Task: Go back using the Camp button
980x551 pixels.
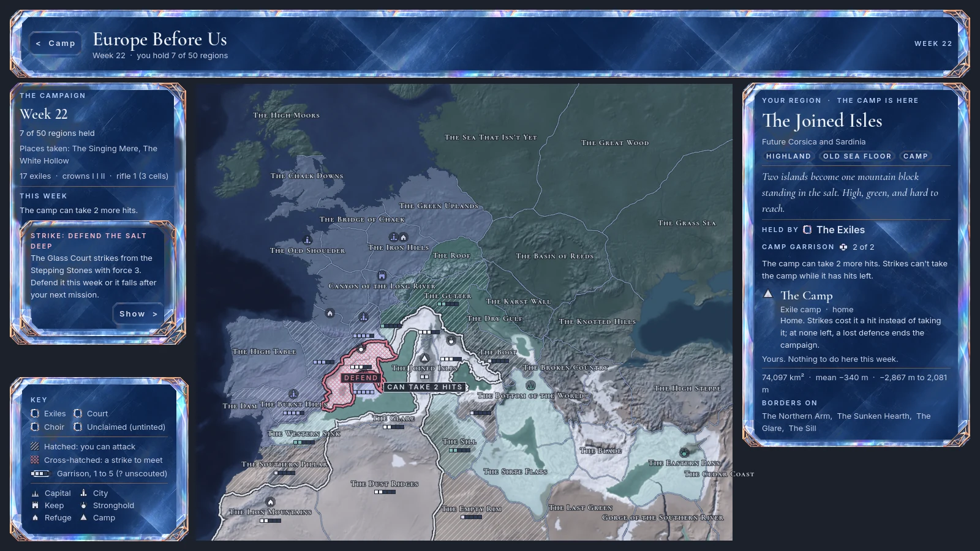Action: click(x=56, y=43)
